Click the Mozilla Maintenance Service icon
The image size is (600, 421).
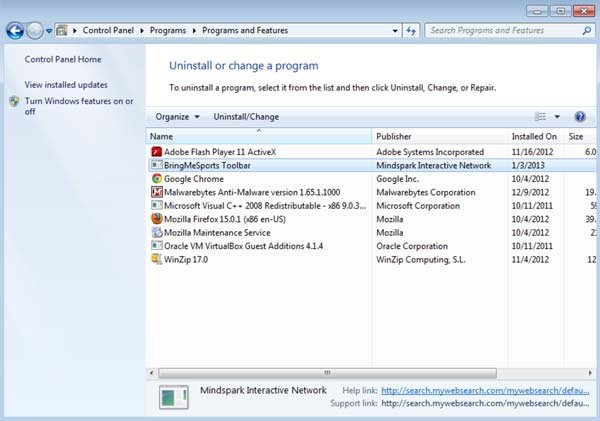pyautogui.click(x=157, y=232)
